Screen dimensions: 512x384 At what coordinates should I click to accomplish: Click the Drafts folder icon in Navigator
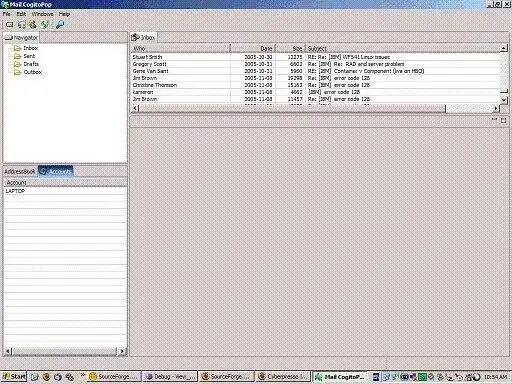(17, 64)
